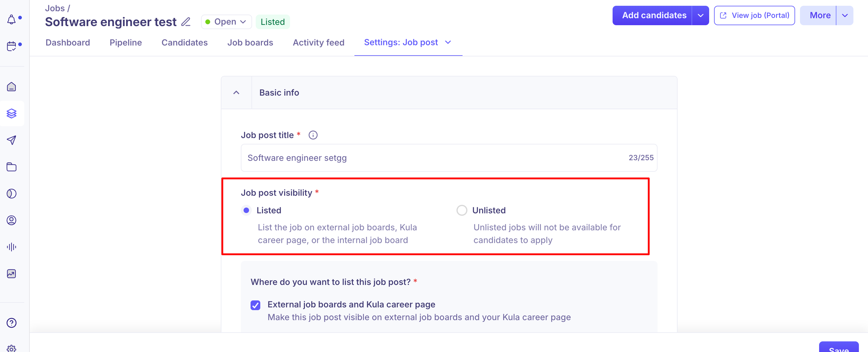Select the Jobs layers icon in sidebar

pos(12,113)
